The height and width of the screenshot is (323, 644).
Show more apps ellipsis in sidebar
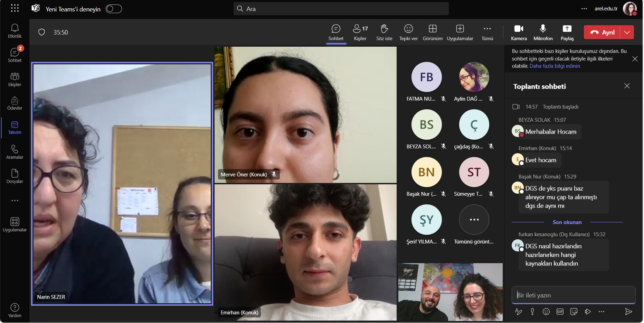pos(15,201)
